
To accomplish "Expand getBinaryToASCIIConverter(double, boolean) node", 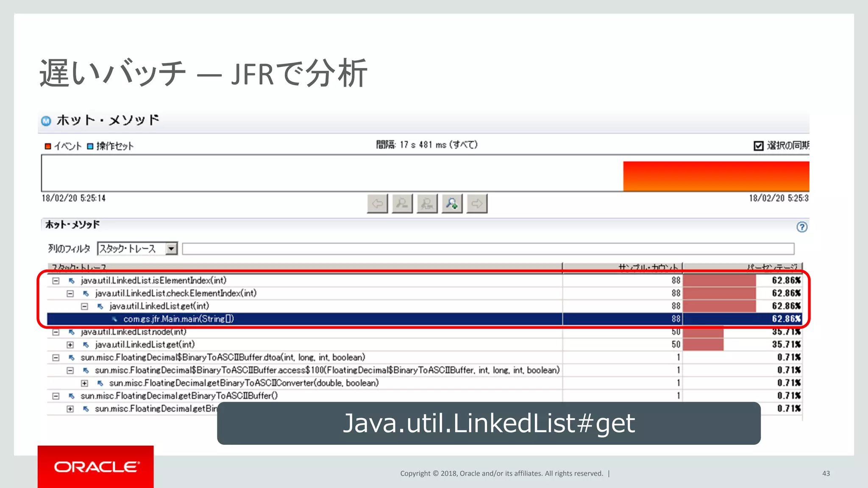I will click(x=85, y=383).
